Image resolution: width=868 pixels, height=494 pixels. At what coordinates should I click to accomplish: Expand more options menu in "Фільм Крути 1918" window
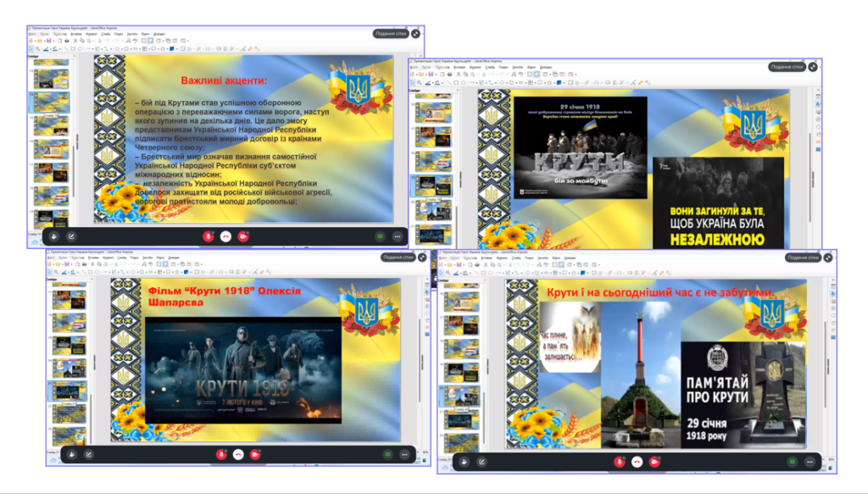point(404,454)
